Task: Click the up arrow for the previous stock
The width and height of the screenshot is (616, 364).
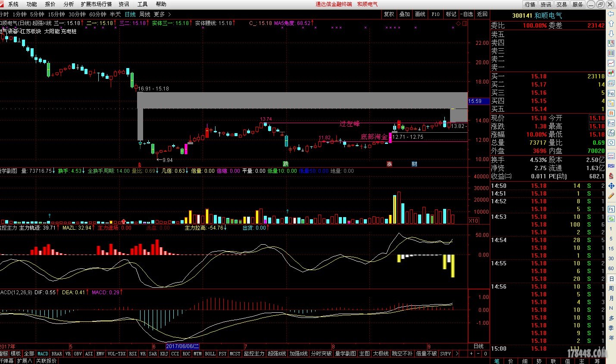Action: point(611,24)
